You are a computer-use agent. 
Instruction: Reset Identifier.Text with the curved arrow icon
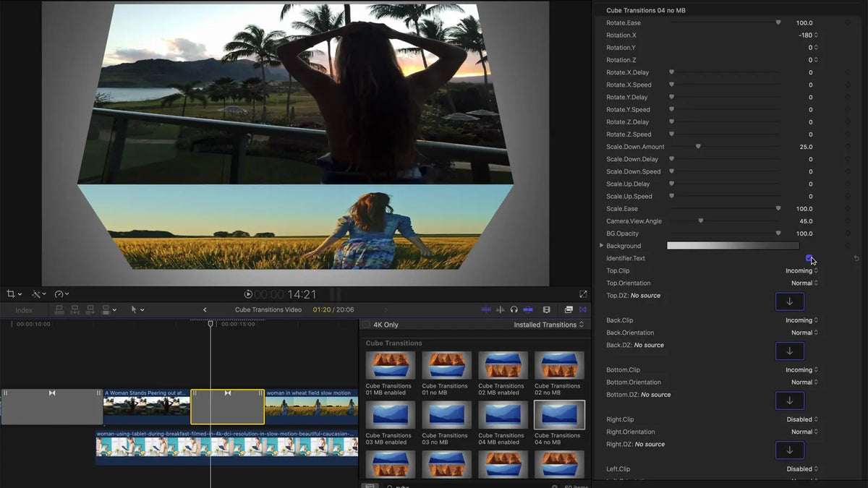(x=857, y=258)
